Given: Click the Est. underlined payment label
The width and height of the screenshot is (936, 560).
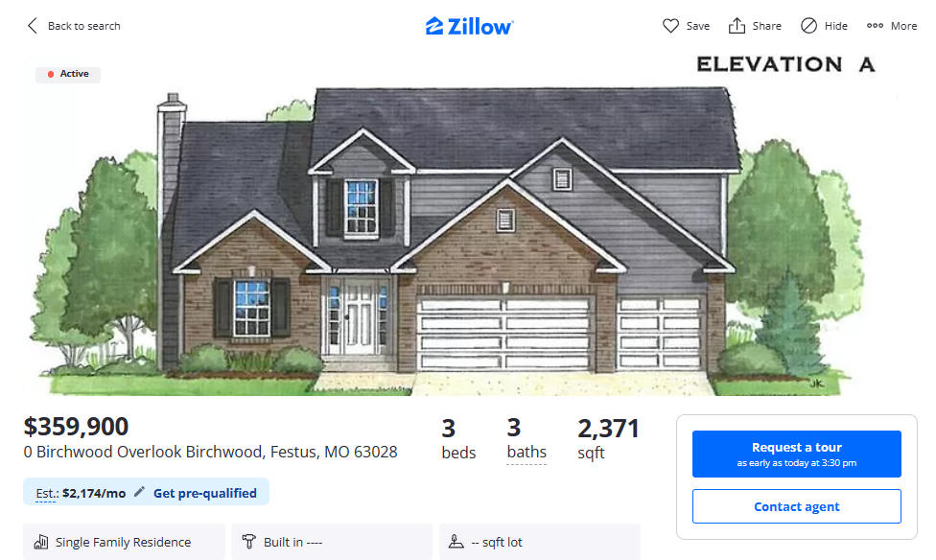Looking at the screenshot, I should (47, 493).
